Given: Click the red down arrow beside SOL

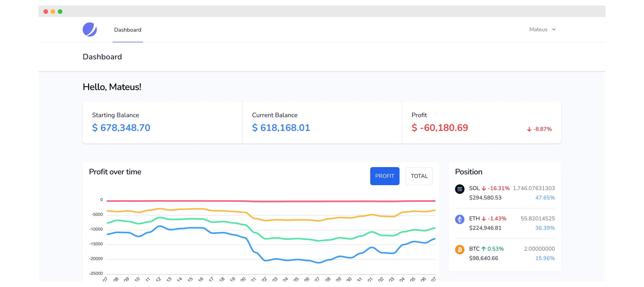Looking at the screenshot, I should 484,189.
